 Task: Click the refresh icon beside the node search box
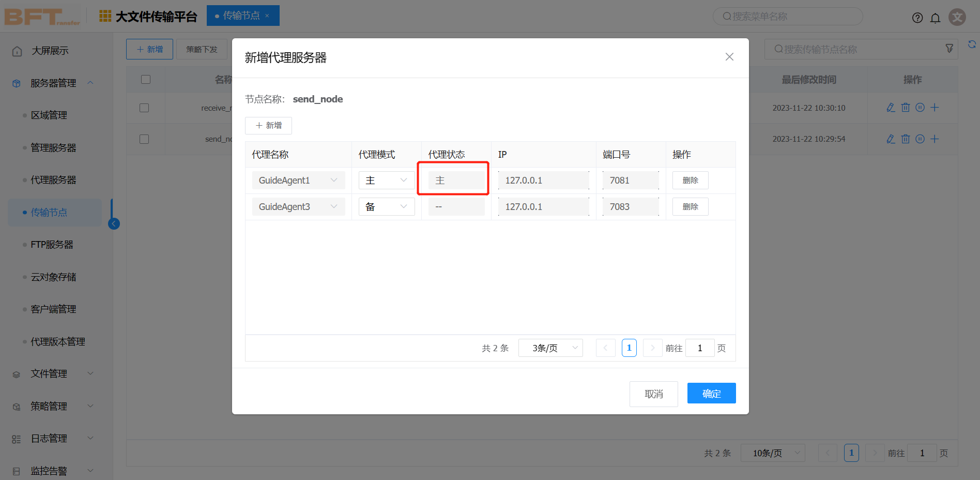pyautogui.click(x=972, y=45)
